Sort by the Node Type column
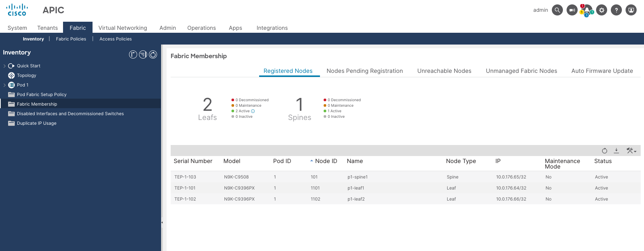The image size is (644, 251). (461, 161)
